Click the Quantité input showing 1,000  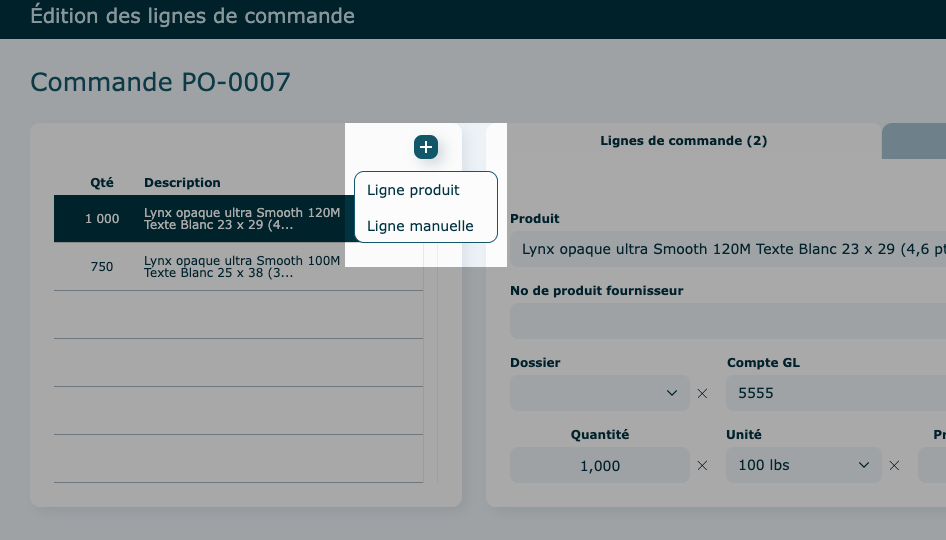click(599, 465)
